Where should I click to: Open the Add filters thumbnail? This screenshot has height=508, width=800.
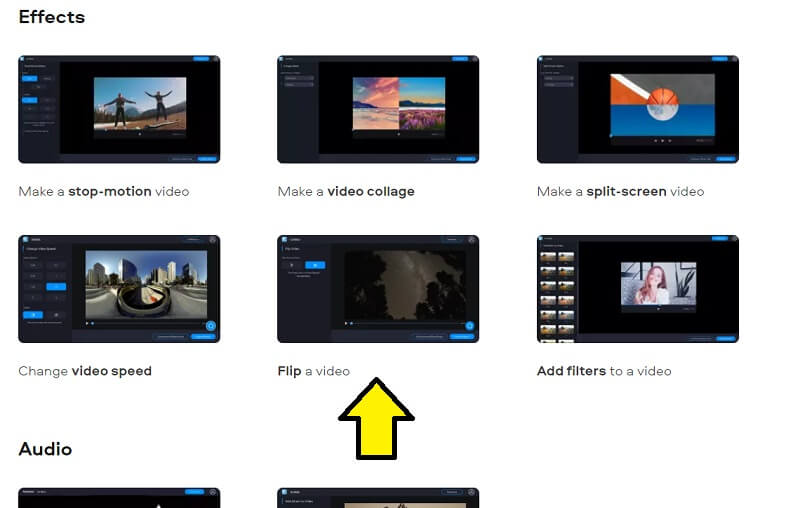[637, 289]
